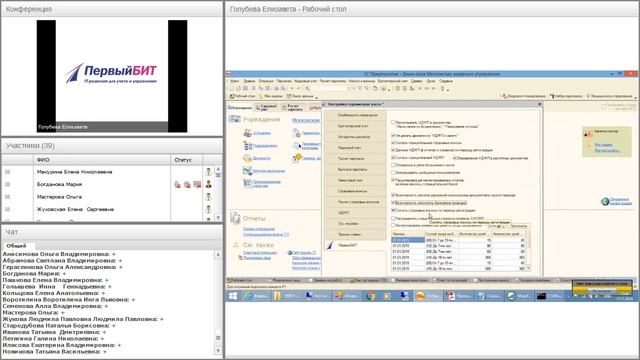This screenshot has height=360, width=640.
Task: Toggle 'Считать отрицательные страховые взносы' checkbox
Action: [393, 143]
